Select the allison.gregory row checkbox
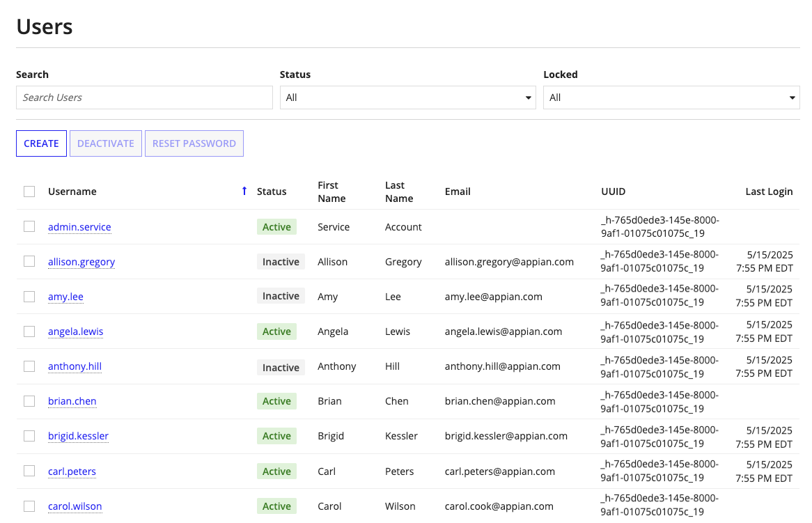The image size is (812, 523). tap(29, 261)
